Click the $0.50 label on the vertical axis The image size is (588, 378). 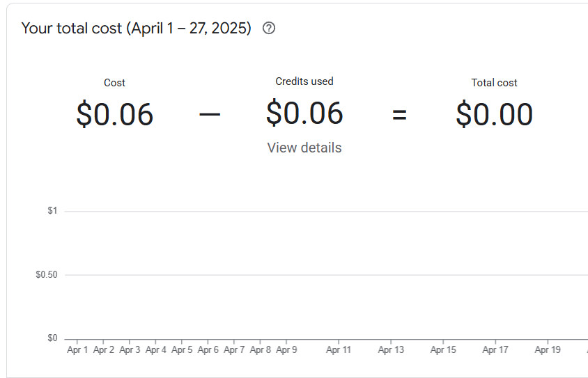click(47, 275)
